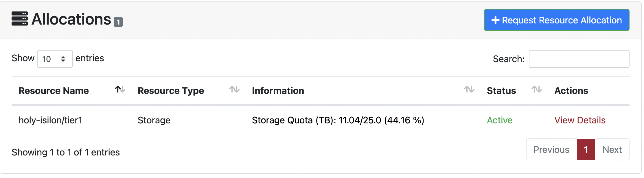Click plus icon on Request Resource Allocation

[496, 20]
